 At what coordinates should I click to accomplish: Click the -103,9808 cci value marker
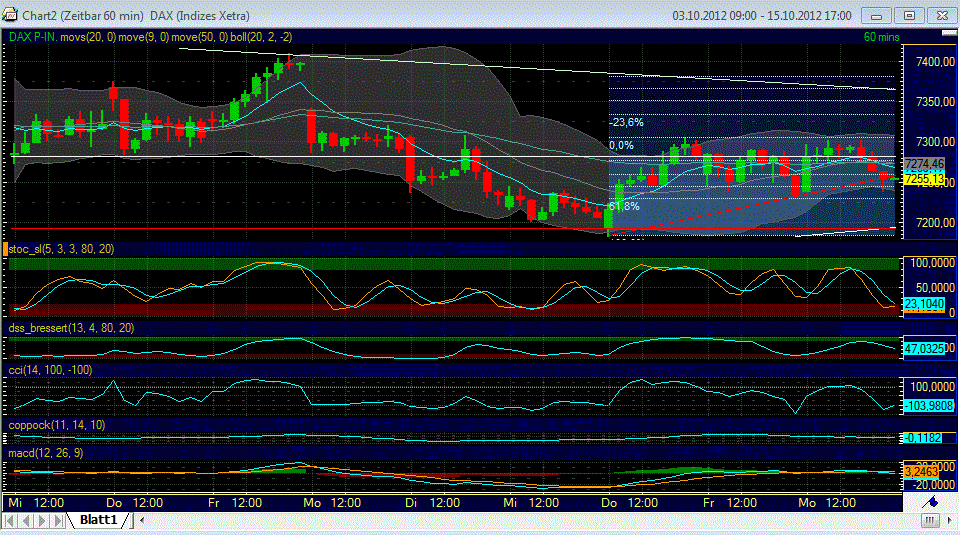tap(929, 406)
